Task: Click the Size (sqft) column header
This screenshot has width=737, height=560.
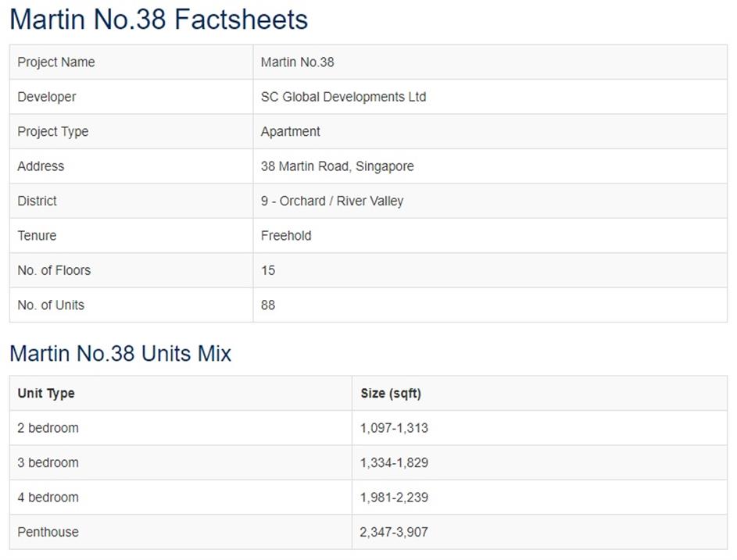Action: coord(391,394)
